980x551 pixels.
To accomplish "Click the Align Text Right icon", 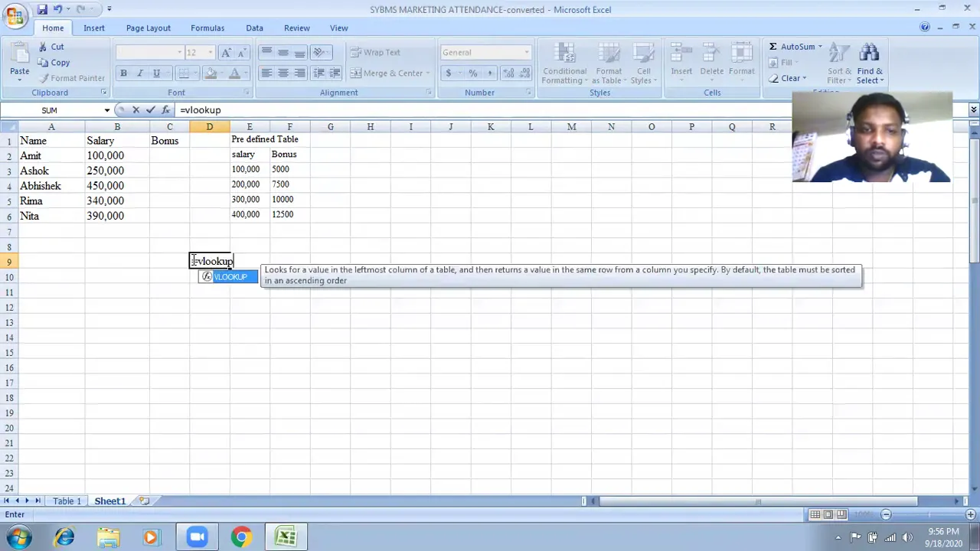I will [x=299, y=73].
